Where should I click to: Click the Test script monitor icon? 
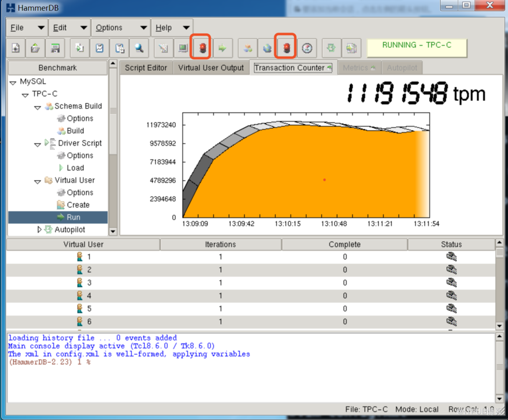point(183,49)
